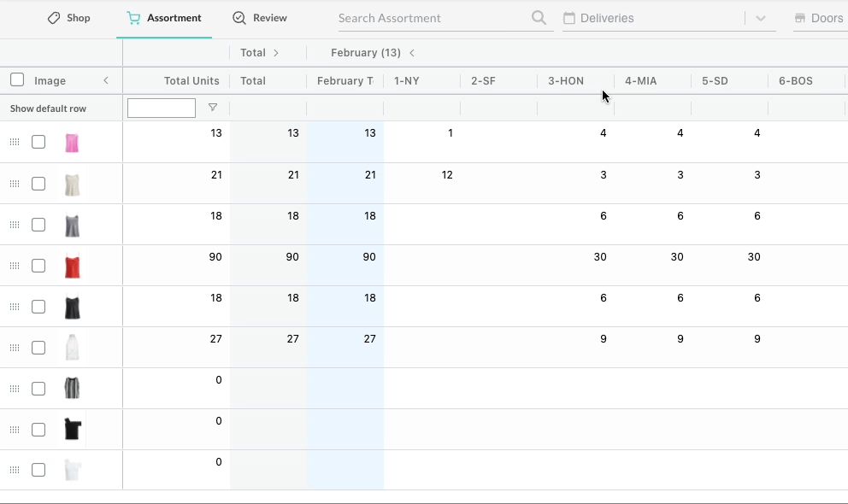
Task: Click the Shop tag icon
Action: click(54, 18)
